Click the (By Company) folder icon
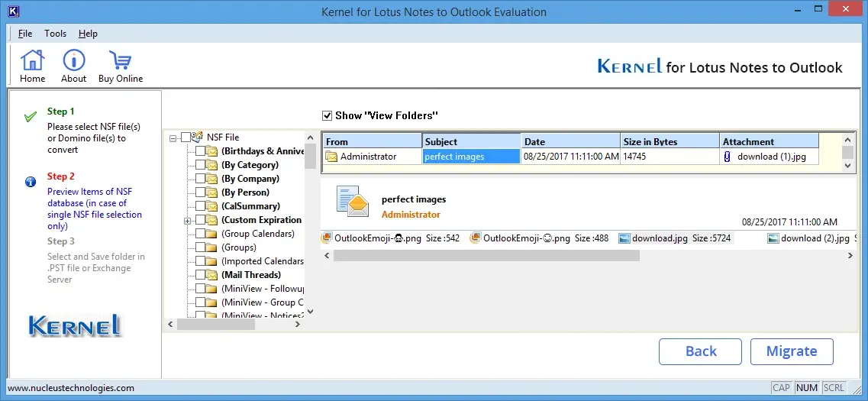Image resolution: width=868 pixels, height=401 pixels. tap(211, 179)
